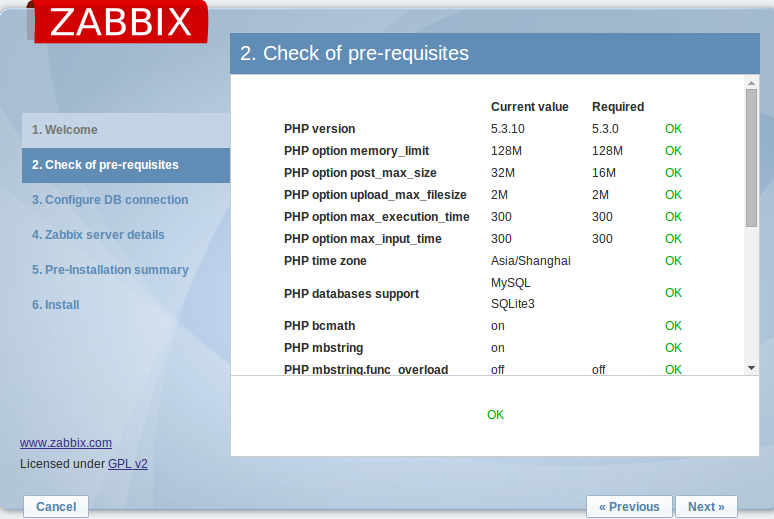Go back with Previous button
Image resolution: width=774 pixels, height=519 pixels.
629,507
